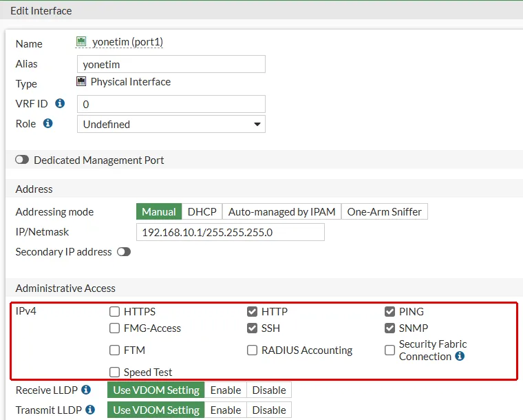Set Receive LLDP to Disable

[269, 390]
